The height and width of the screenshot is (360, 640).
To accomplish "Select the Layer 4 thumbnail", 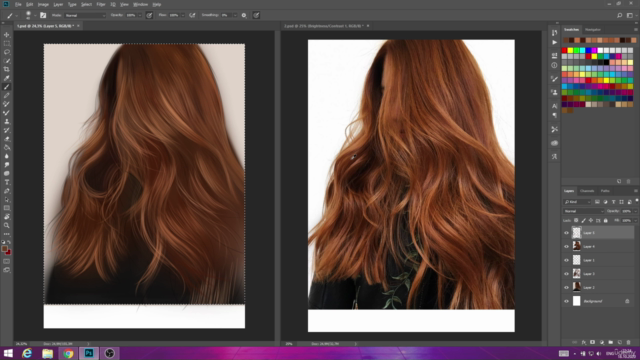I will click(576, 246).
